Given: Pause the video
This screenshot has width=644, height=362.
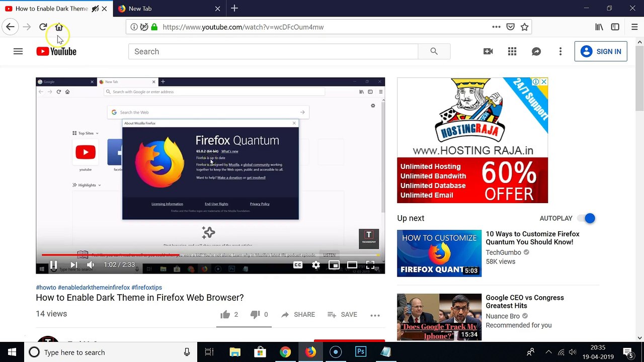Looking at the screenshot, I should point(53,265).
